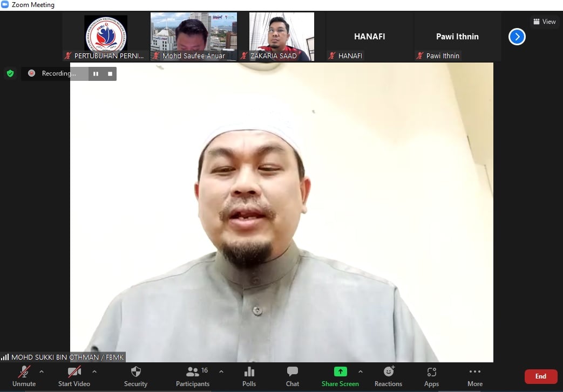Click the green encryption shield icon

(10, 73)
